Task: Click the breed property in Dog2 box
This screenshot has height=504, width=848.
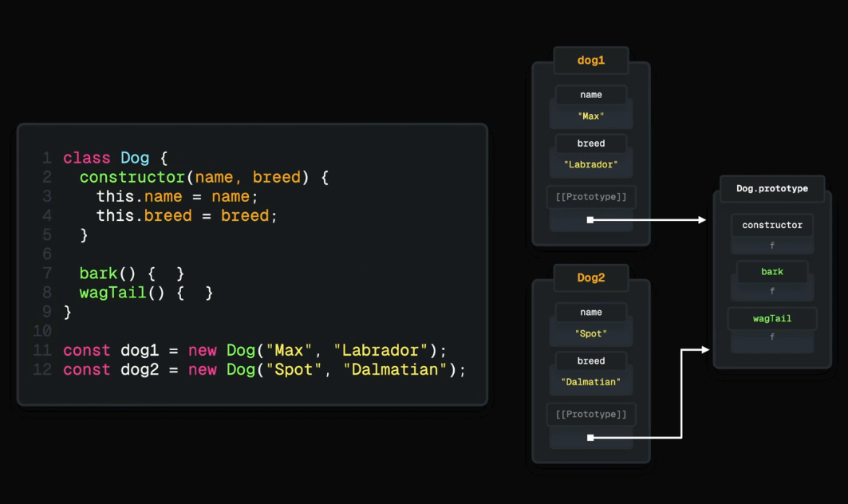Action: [x=590, y=360]
